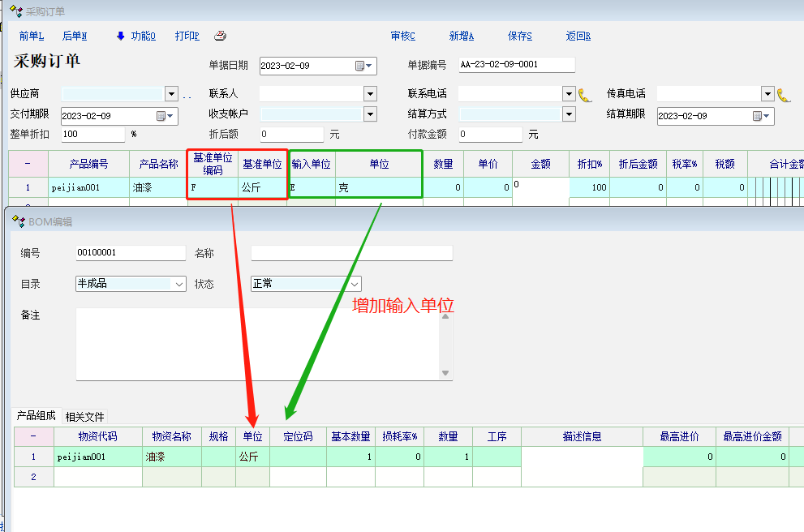Open the calendar picker for 交付期限
The width and height of the screenshot is (804, 532).
click(x=162, y=116)
